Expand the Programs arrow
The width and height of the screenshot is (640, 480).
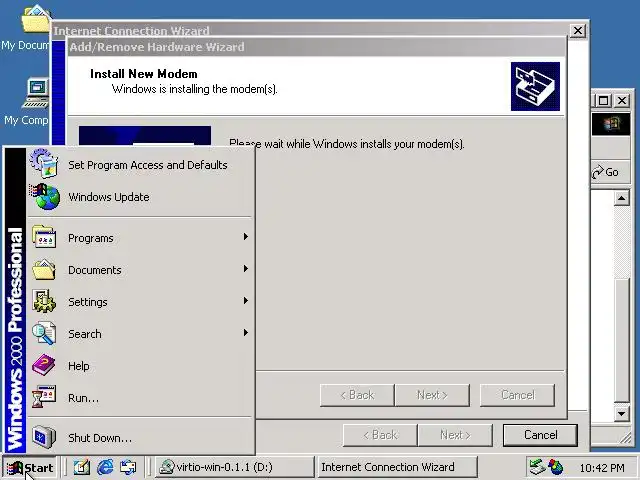pos(246,237)
